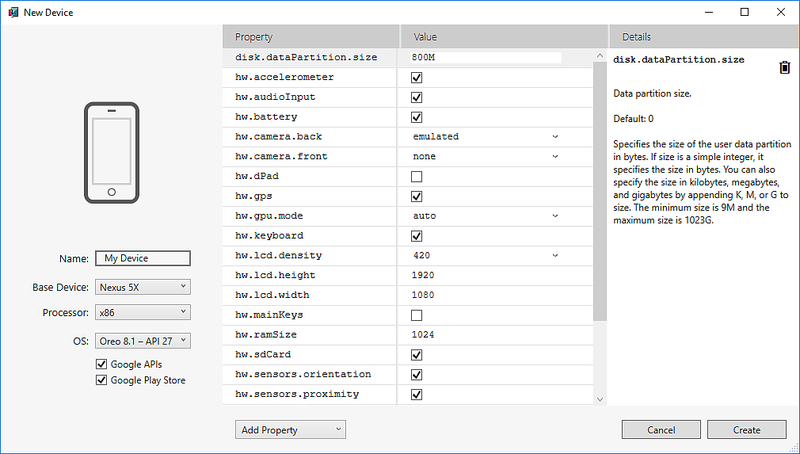Open the OS Oreo 8.1 dropdown

click(142, 340)
